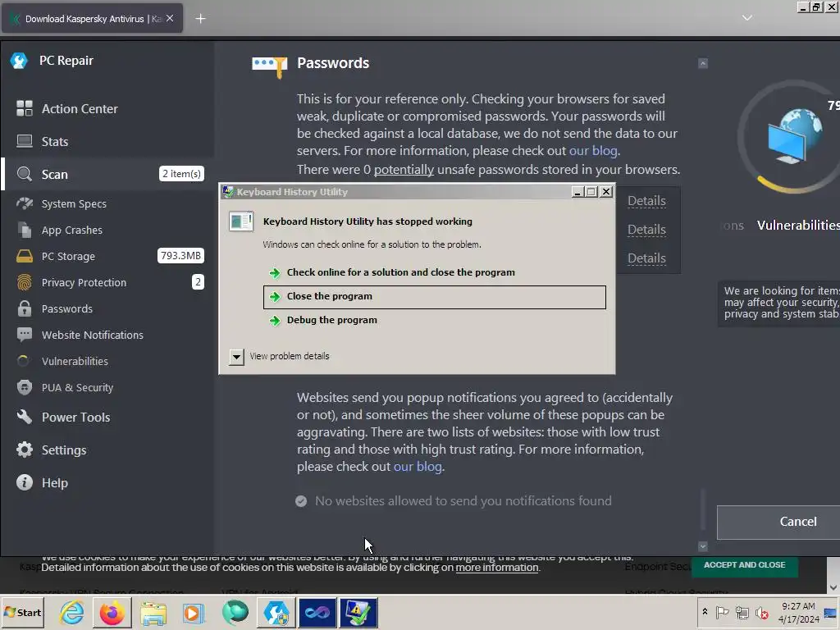Click the Action Center grid icon
Viewport: 840px width, 630px height.
coord(24,108)
